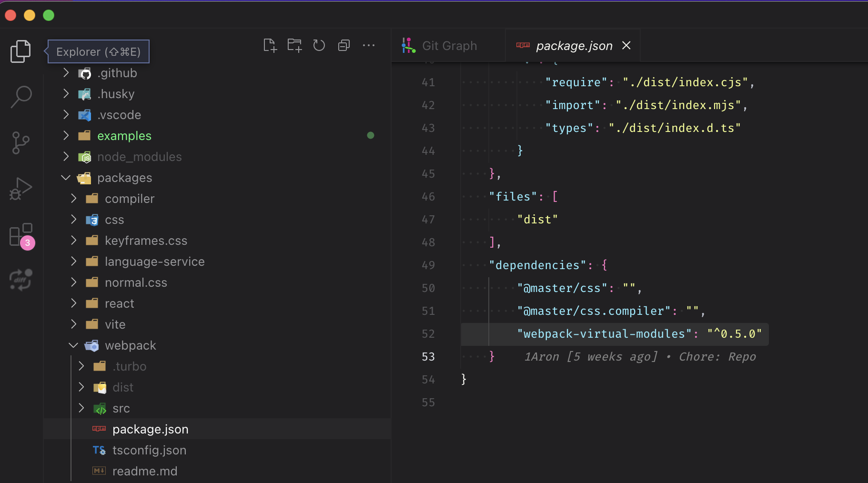Select the package.json editor tab
Screen dimensions: 868x483
[x=573, y=45]
